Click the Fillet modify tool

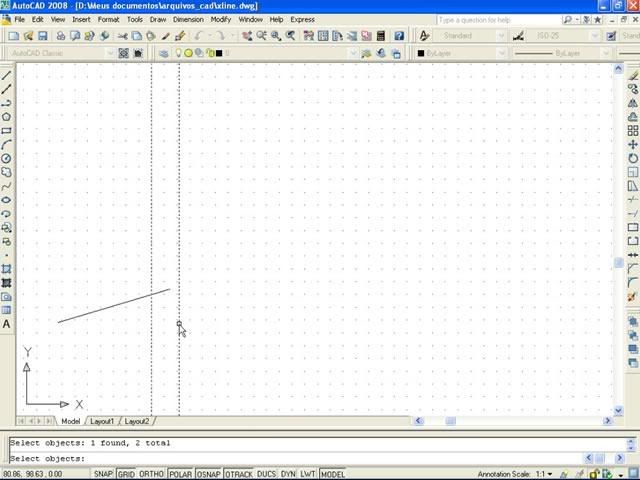633,282
